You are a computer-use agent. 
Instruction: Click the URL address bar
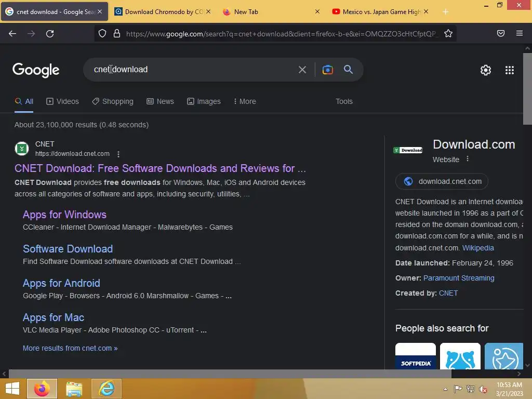click(x=282, y=34)
